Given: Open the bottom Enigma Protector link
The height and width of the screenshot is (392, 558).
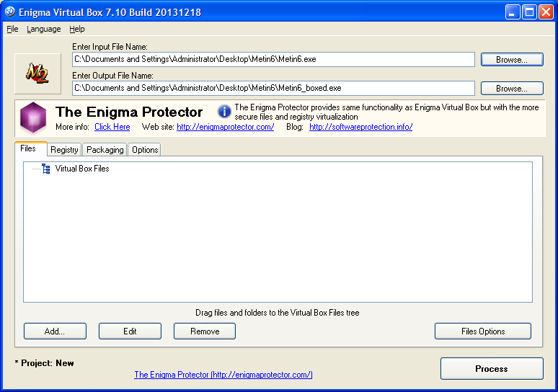Looking at the screenshot, I should point(223,375).
